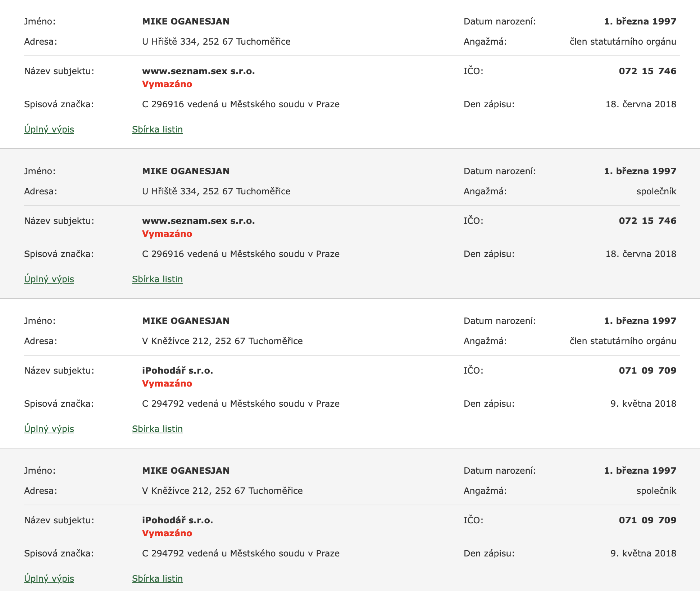Viewport: 700px width, 591px height.
Task: Select the first www.seznam.sex s.r.o. subject name
Action: (199, 71)
